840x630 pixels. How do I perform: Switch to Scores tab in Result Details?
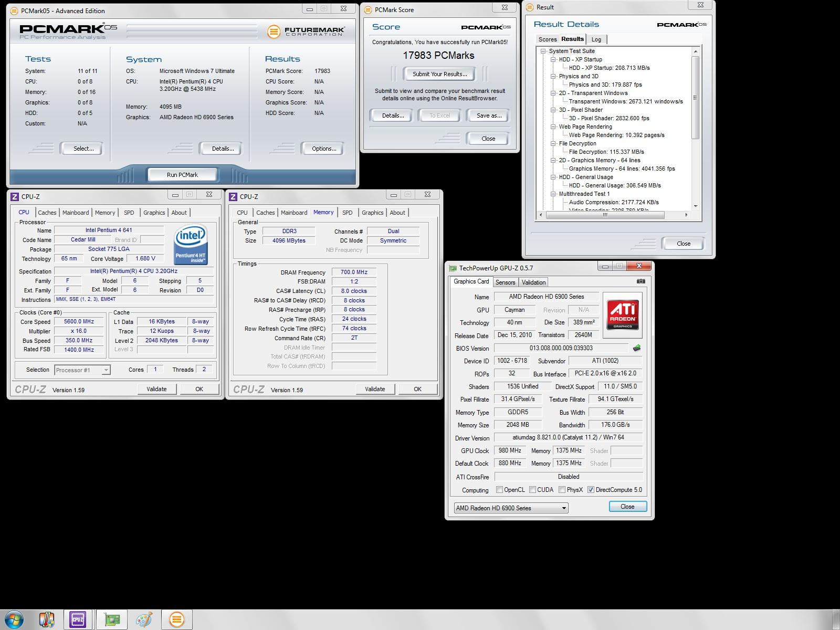547,39
